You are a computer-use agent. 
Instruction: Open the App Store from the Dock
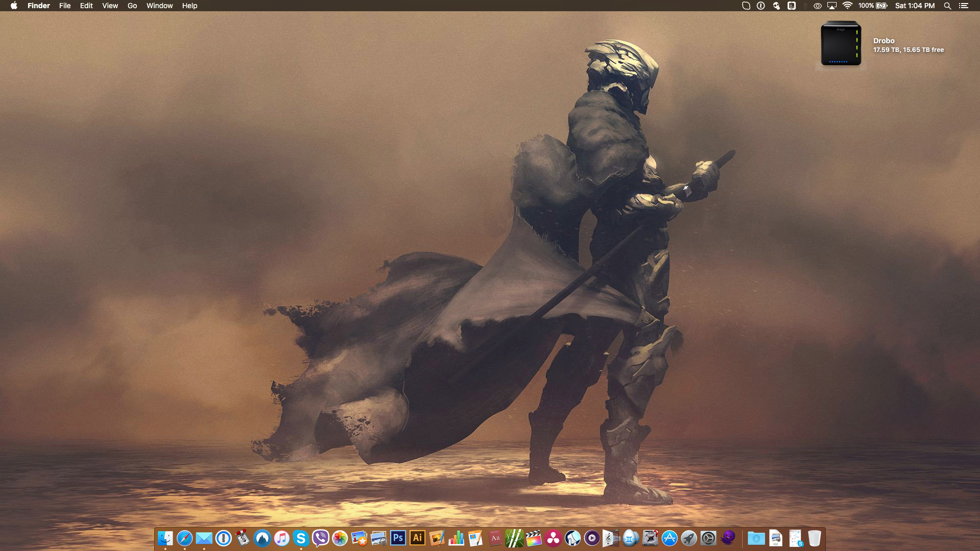pos(669,538)
